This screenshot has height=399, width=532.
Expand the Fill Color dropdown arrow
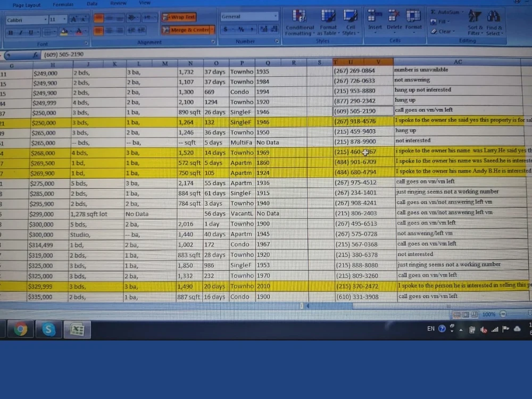click(x=72, y=32)
